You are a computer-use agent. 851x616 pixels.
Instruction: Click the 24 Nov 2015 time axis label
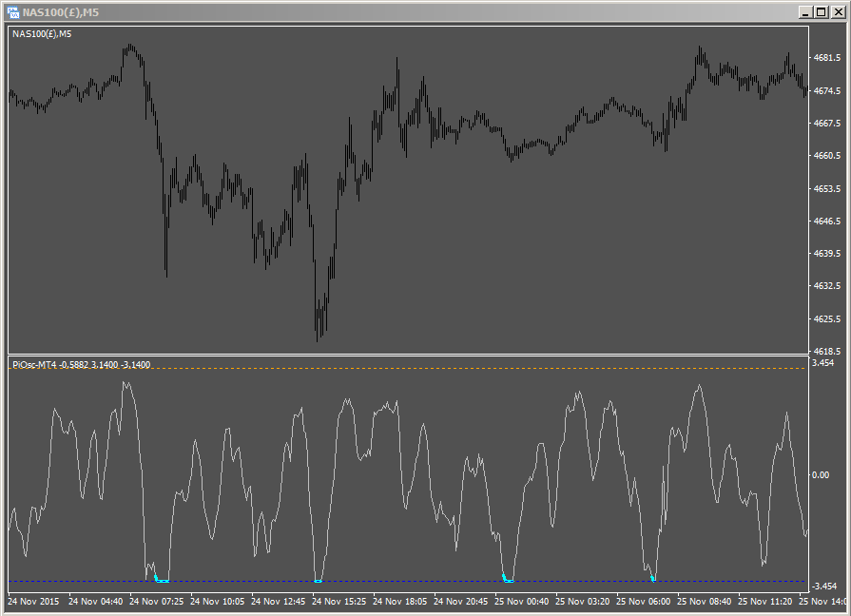(34, 602)
